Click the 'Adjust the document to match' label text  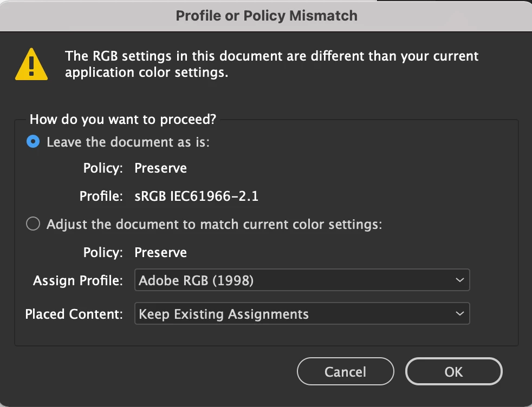pyautogui.click(x=215, y=224)
